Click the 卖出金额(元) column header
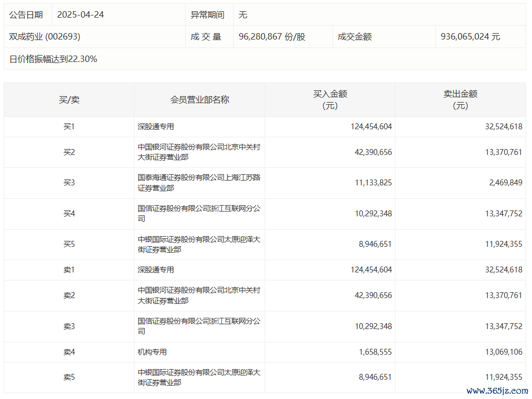Viewport: 532px width, 399px height. click(x=460, y=100)
